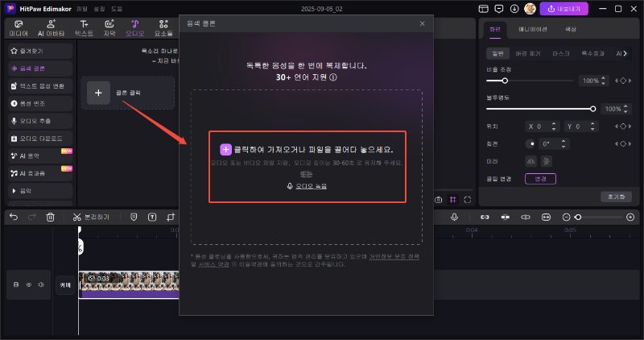This screenshot has height=340, width=644.
Task: Open the 설정 settings menu
Action: tap(99, 9)
